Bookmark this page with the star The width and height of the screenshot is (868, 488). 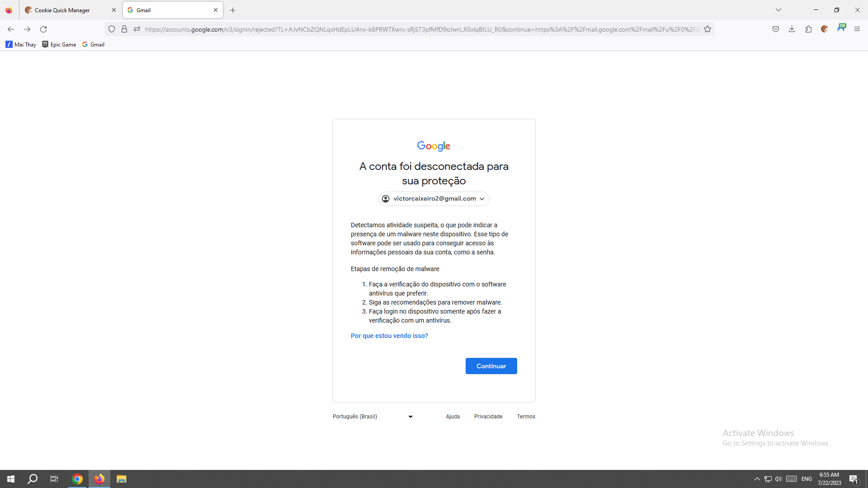708,29
